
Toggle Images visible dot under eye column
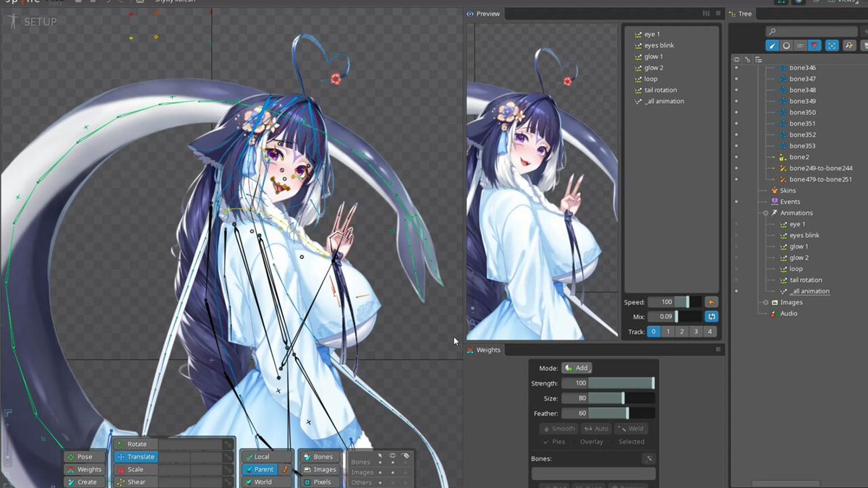[393, 473]
